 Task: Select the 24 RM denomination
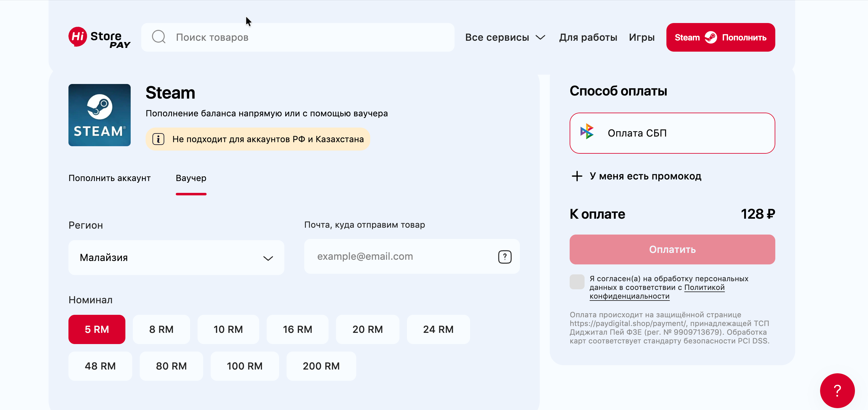[x=438, y=329]
